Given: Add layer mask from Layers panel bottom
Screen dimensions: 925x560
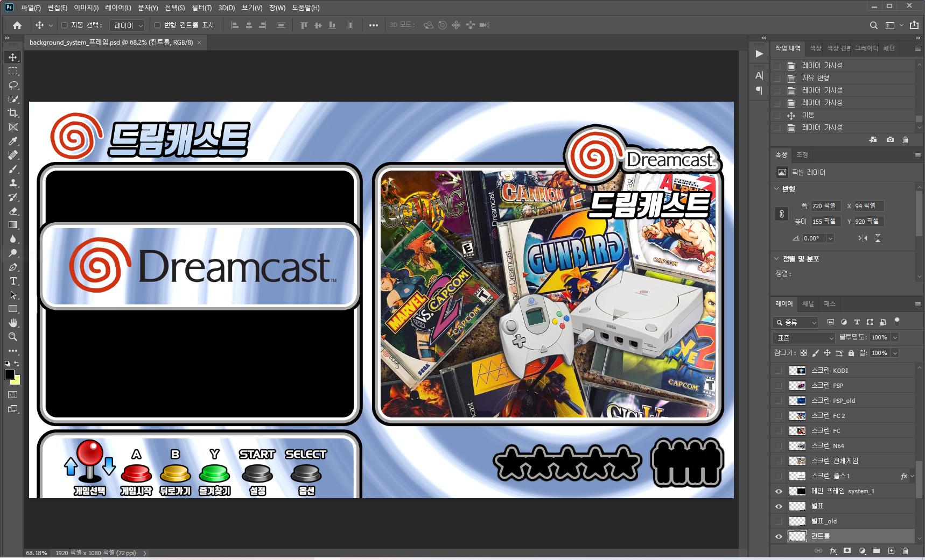Looking at the screenshot, I should tap(847, 551).
